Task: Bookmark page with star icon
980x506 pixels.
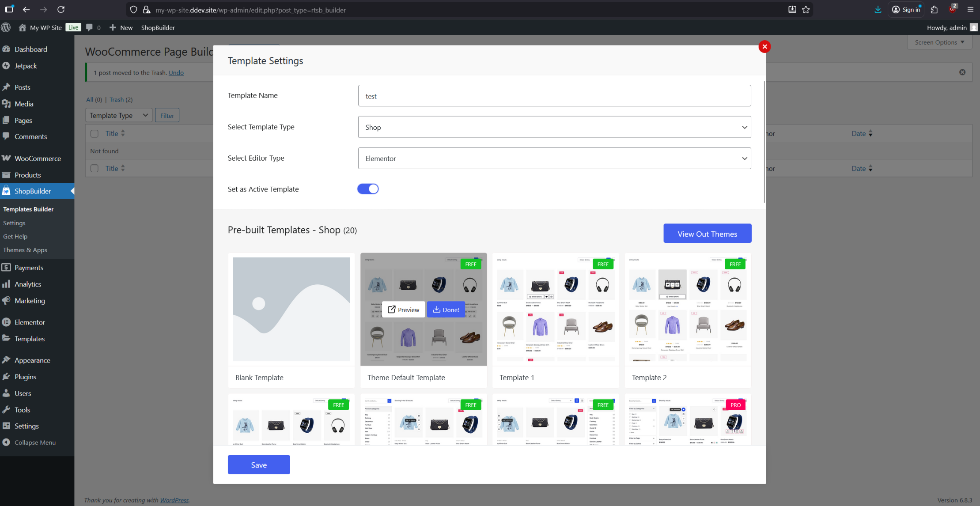Action: (x=806, y=10)
